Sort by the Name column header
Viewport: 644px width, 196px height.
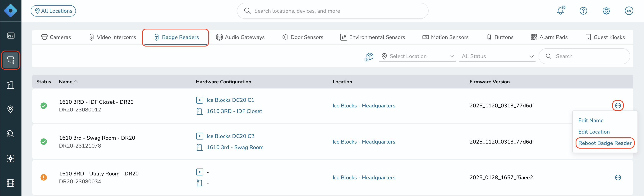click(x=68, y=82)
